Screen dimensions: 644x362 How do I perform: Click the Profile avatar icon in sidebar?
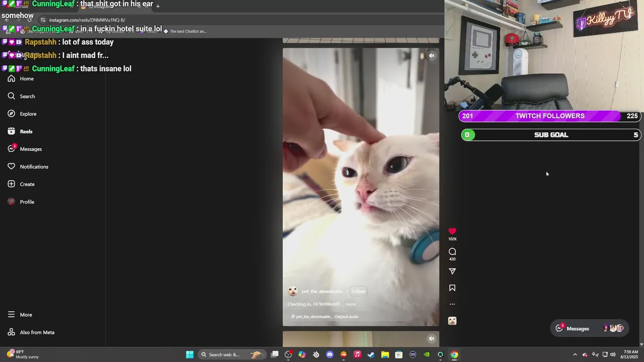(11, 202)
